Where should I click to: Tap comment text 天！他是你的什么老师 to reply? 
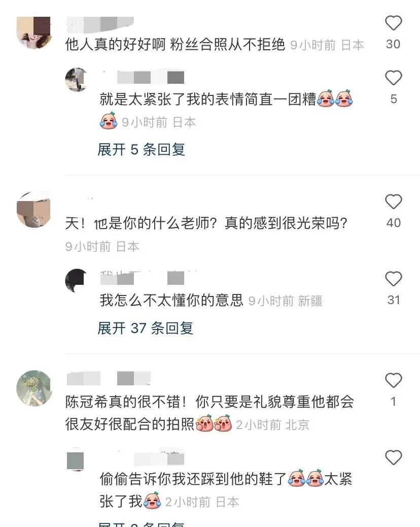(x=206, y=223)
